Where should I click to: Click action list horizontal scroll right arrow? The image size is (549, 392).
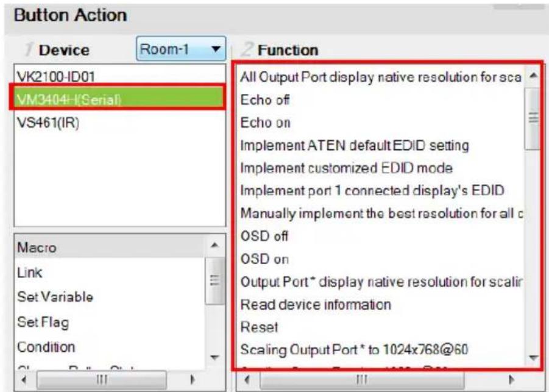point(192,379)
